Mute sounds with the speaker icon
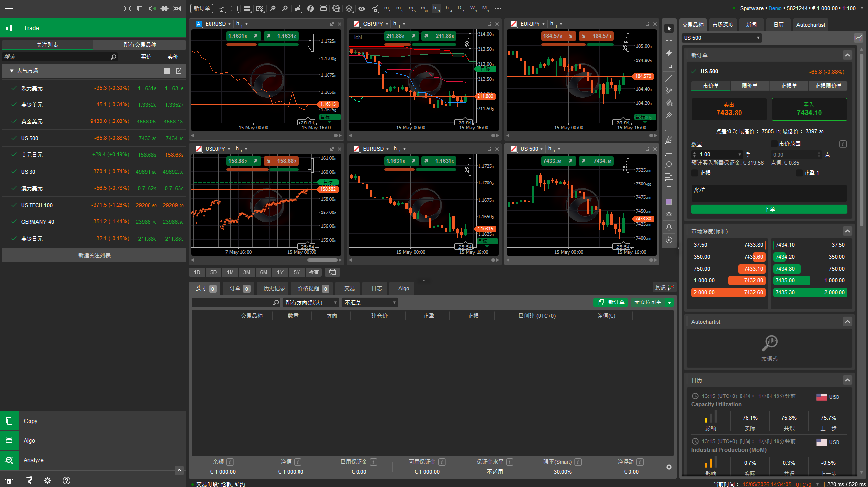 152,8
